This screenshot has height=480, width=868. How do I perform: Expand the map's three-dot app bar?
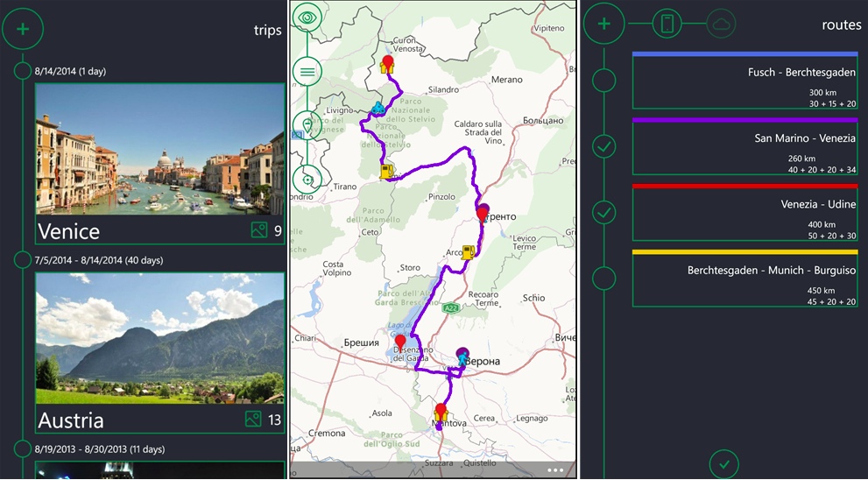coord(554,470)
